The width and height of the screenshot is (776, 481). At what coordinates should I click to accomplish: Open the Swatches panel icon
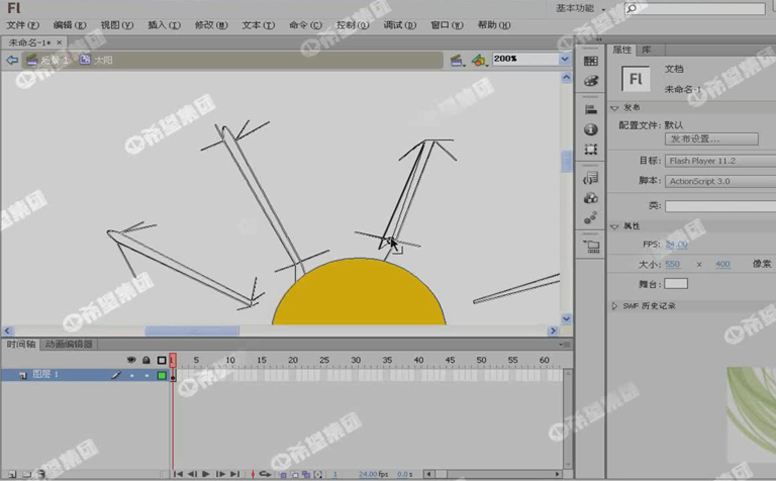click(x=591, y=62)
